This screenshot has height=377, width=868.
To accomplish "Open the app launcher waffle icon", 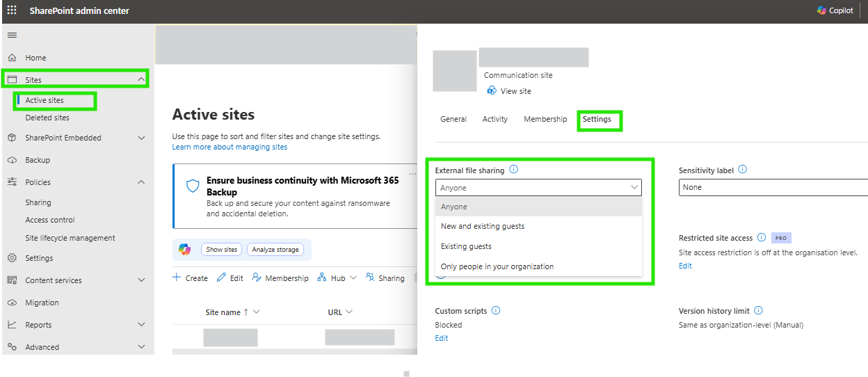I will point(12,10).
